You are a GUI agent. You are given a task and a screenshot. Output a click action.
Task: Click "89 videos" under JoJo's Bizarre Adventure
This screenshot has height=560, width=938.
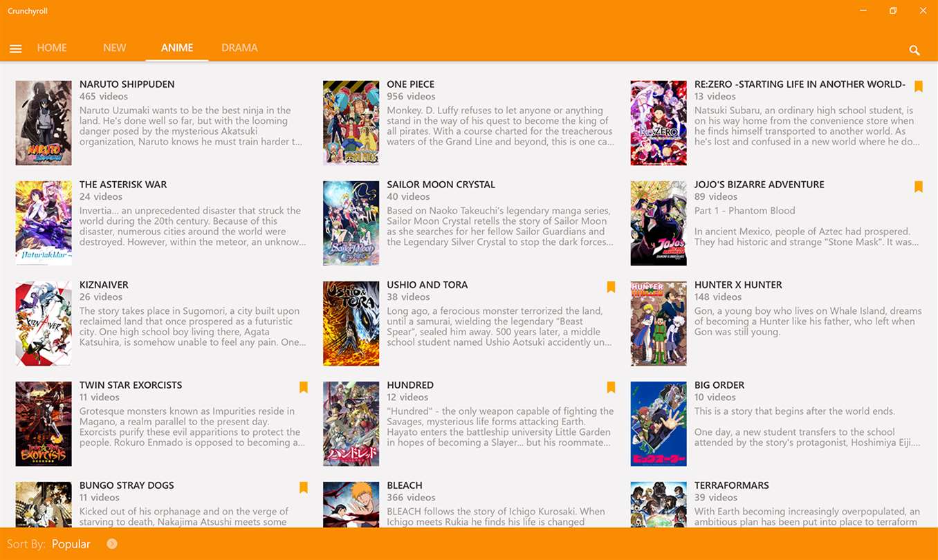[x=716, y=197]
